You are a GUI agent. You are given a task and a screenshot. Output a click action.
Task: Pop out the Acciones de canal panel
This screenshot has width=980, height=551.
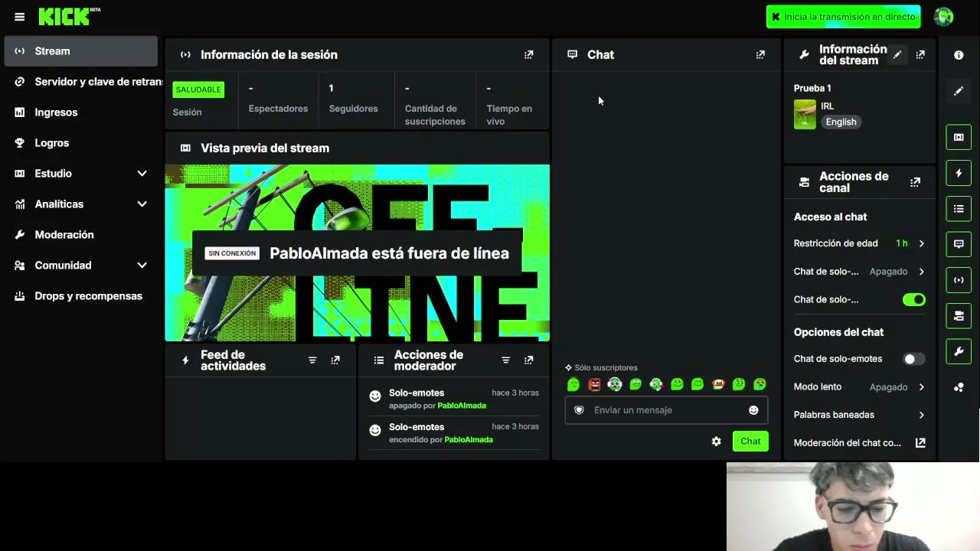coord(915,182)
